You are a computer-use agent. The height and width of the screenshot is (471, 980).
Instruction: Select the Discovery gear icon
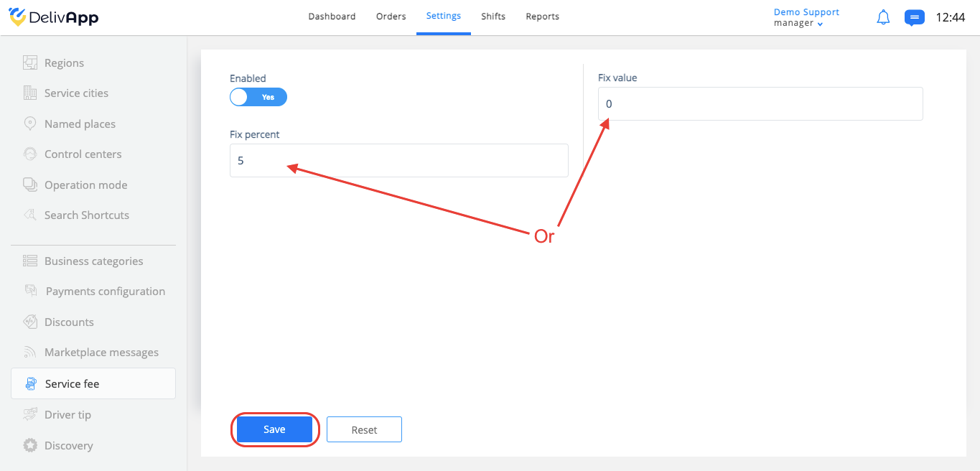coord(30,445)
